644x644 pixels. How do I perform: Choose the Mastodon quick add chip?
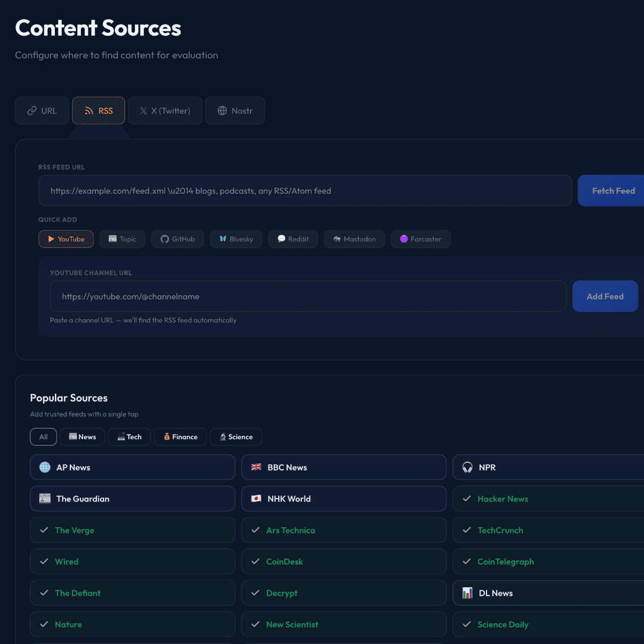(x=354, y=239)
